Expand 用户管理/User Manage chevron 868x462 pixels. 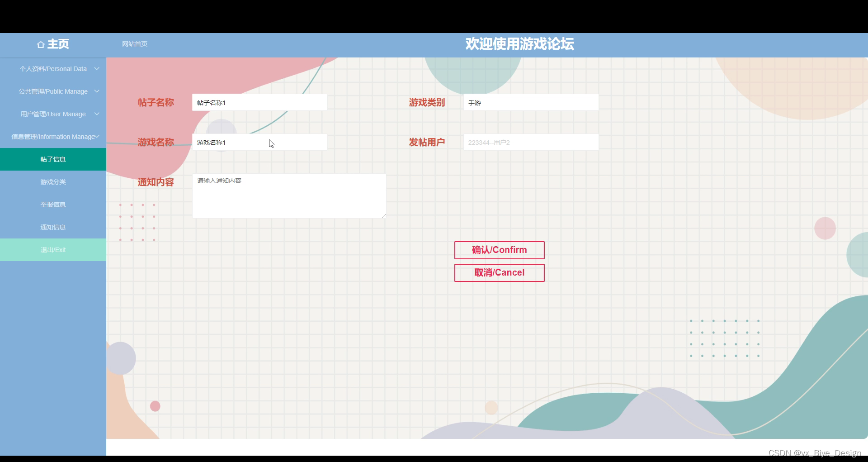pos(97,114)
